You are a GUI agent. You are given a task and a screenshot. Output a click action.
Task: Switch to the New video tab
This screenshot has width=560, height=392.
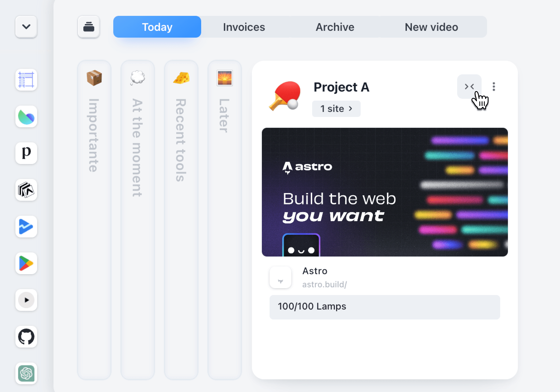click(431, 27)
